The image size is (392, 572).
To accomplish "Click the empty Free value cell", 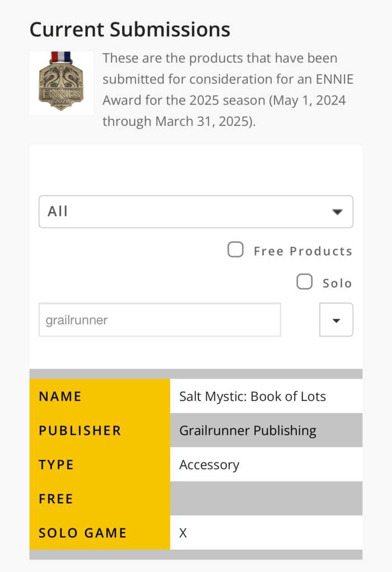I will coord(266,499).
